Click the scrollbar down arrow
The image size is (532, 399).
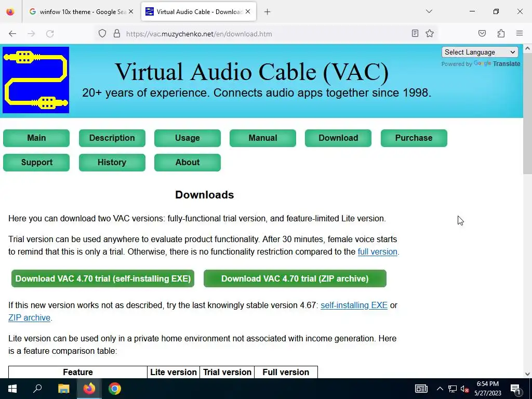point(527,374)
